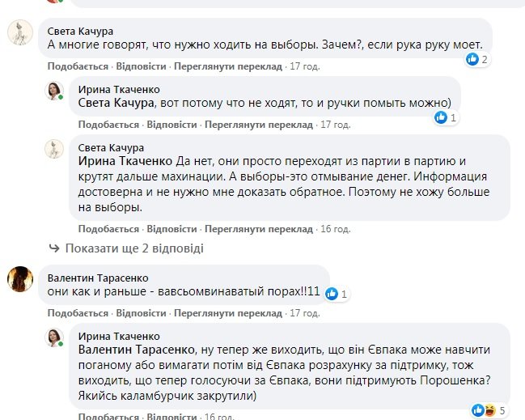
Task: Click Валентин Тарасенко's profile avatar
Action: pyautogui.click(x=19, y=280)
